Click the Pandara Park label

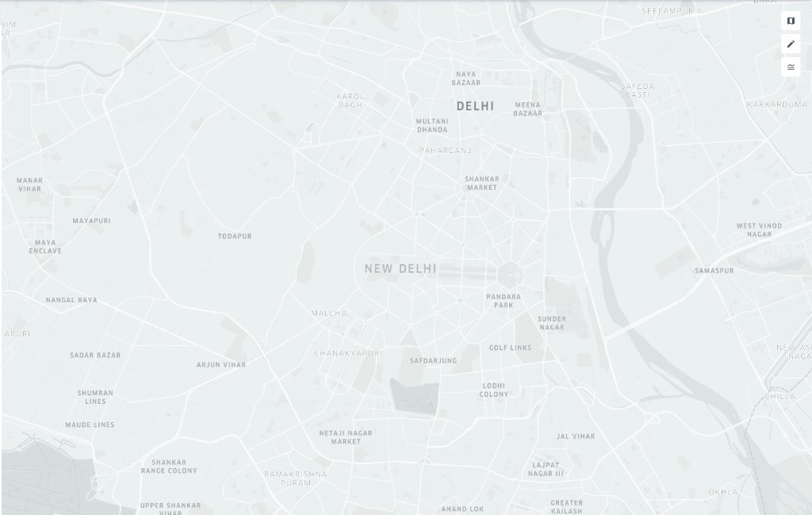504,301
